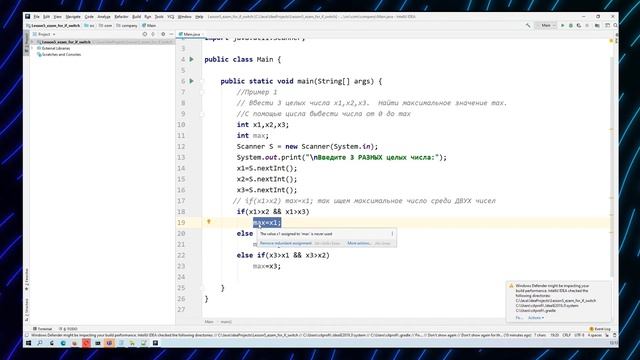Image resolution: width=640 pixels, height=360 pixels.
Task: Open the Help menu
Action: pyautogui.click(x=199, y=17)
